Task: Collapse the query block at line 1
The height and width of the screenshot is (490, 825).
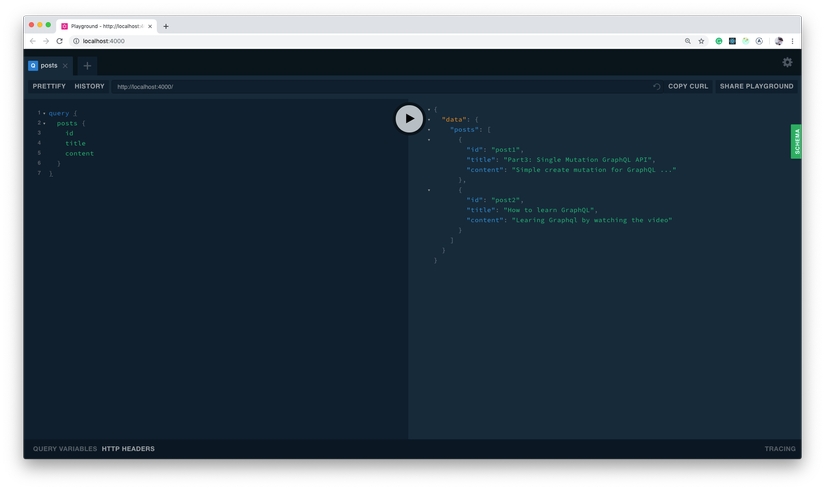Action: click(44, 113)
